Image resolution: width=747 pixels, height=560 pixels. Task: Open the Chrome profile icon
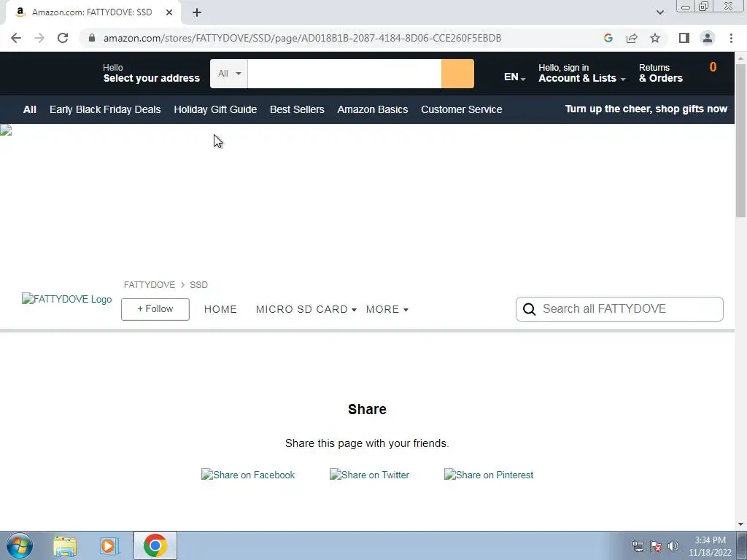(708, 38)
